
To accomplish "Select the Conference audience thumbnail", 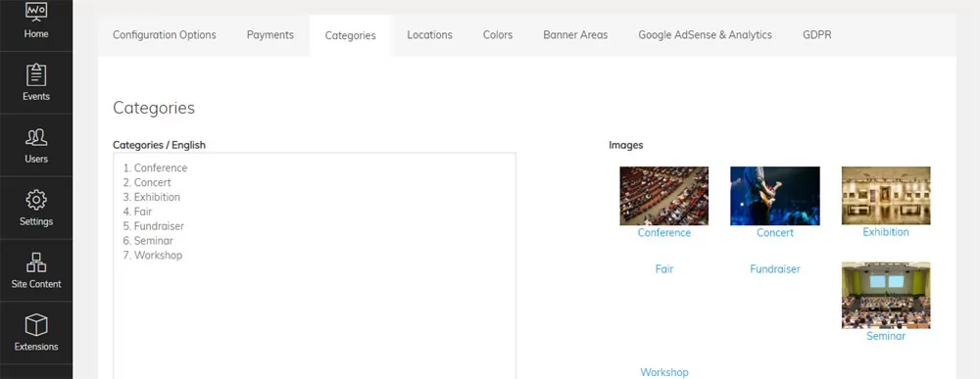I will (x=663, y=196).
